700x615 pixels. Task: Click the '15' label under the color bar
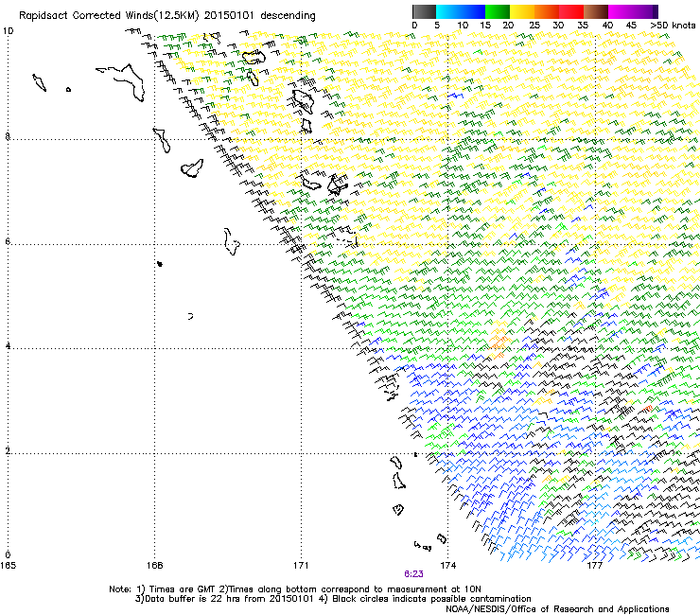point(485,26)
